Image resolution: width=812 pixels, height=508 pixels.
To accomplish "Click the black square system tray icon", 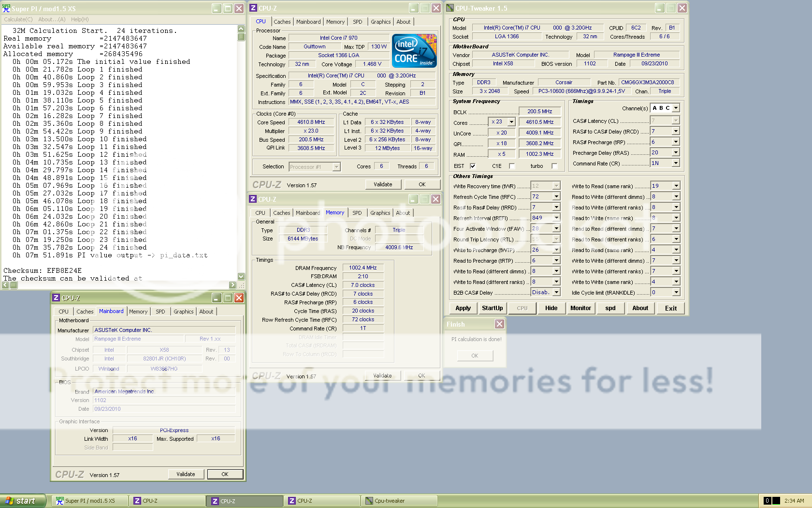I will click(x=776, y=501).
